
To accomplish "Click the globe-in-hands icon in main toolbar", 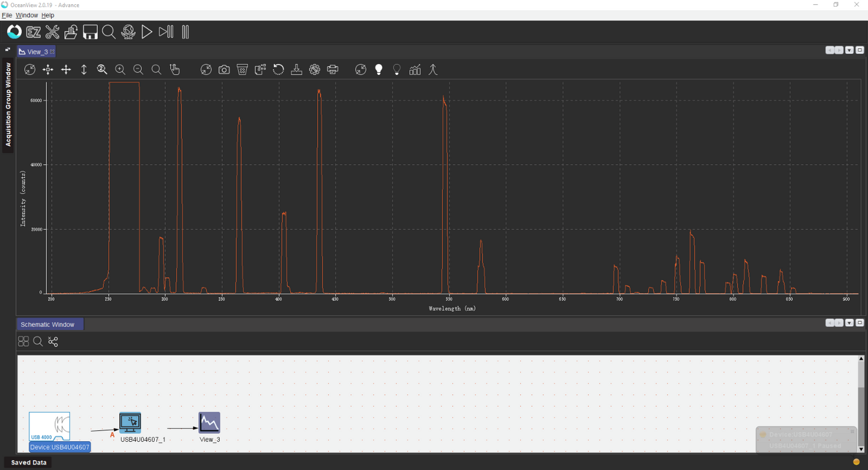I will [128, 32].
